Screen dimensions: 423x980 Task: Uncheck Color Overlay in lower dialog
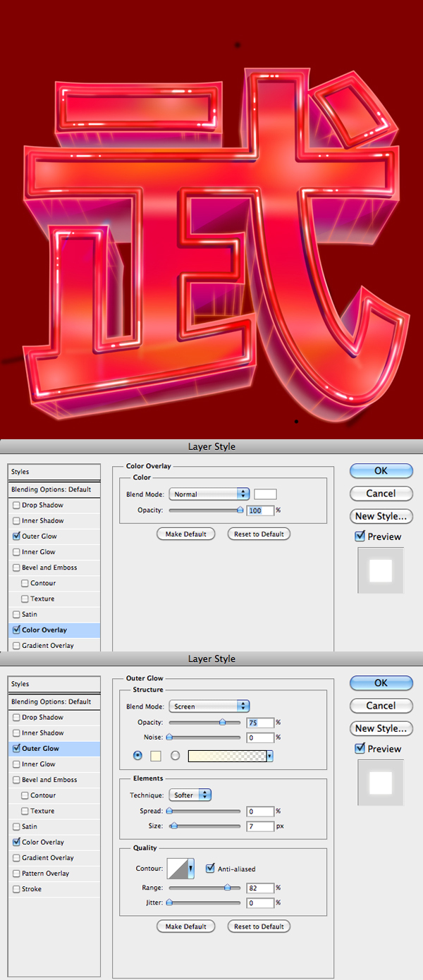16,843
